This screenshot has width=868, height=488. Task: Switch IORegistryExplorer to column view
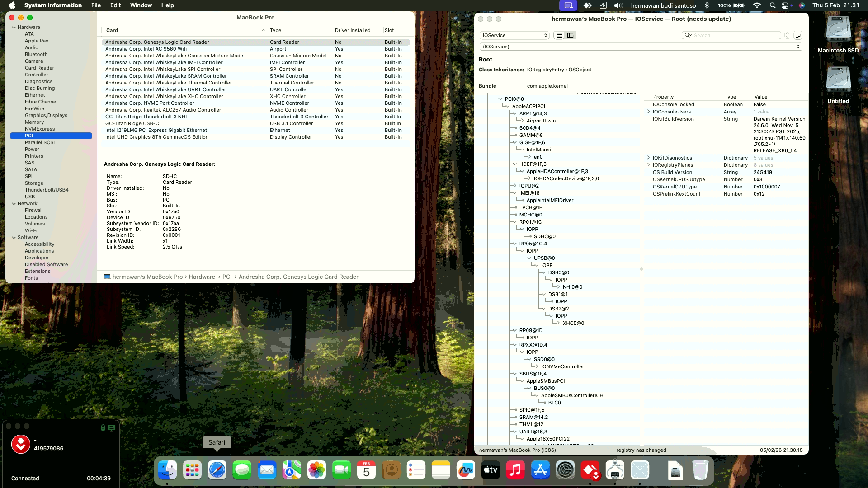(x=571, y=35)
